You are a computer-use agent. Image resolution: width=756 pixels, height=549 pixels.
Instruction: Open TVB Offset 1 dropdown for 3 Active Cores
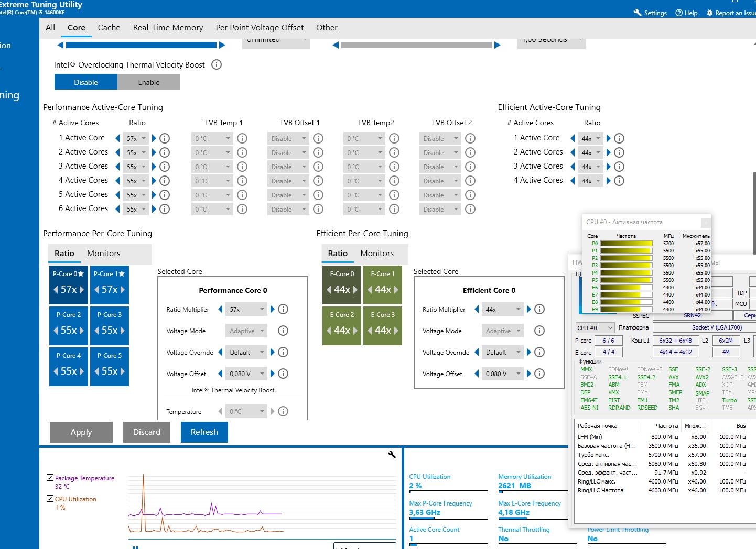[288, 167]
